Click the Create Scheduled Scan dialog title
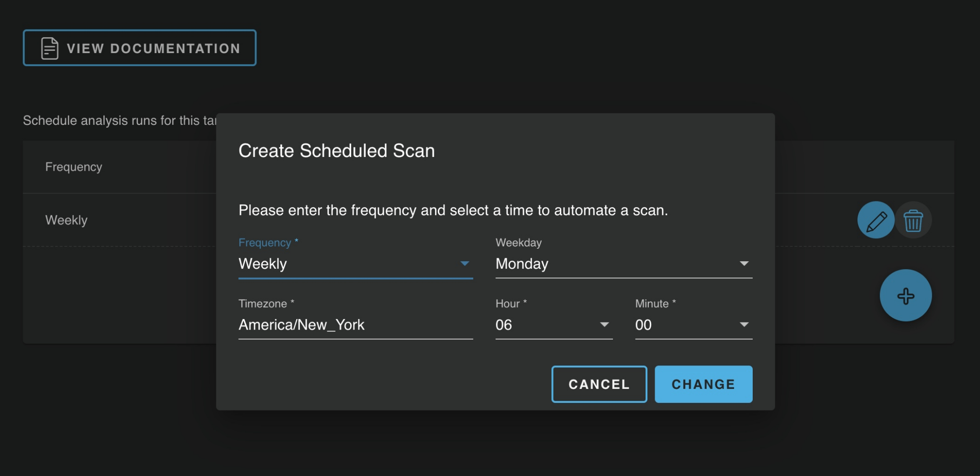Viewport: 980px width, 476px height. click(x=336, y=151)
